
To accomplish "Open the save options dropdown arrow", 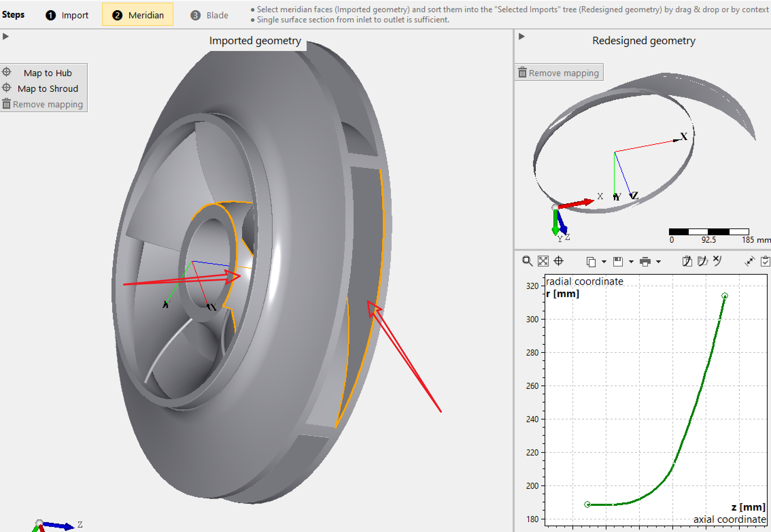I will click(x=631, y=261).
